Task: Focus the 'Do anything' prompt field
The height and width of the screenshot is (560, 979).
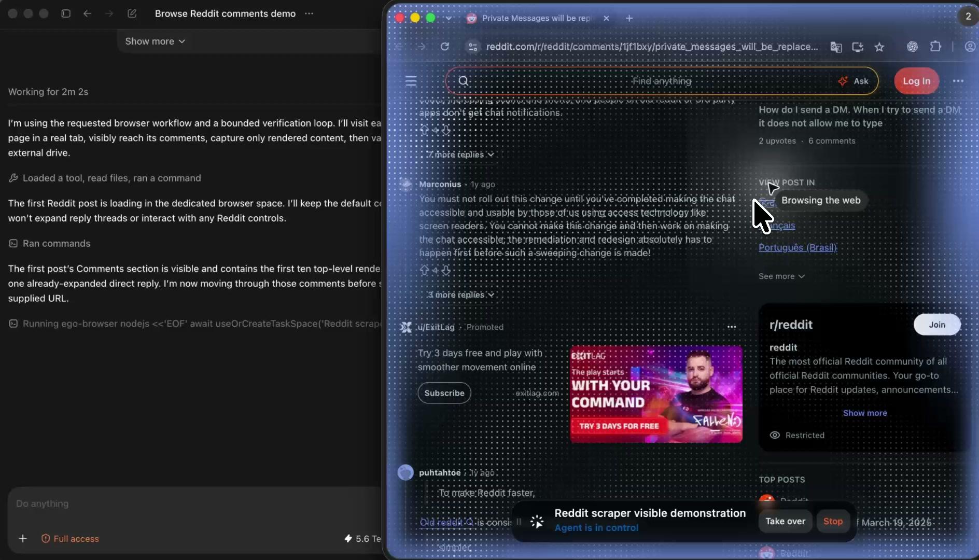Action: pos(194,503)
